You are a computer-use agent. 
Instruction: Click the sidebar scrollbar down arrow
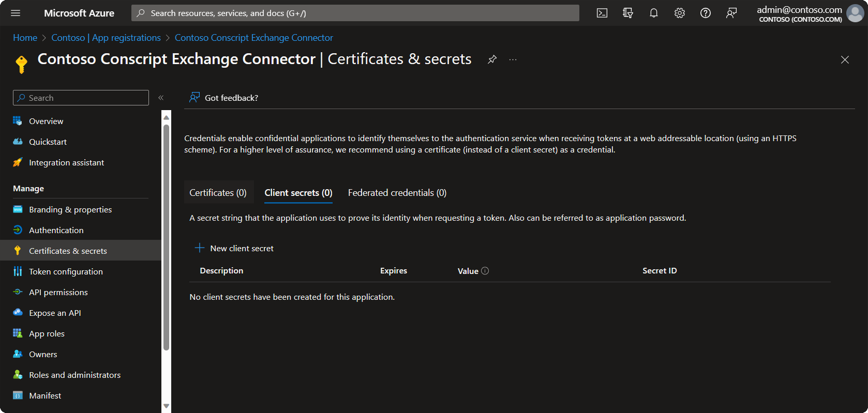coord(166,406)
